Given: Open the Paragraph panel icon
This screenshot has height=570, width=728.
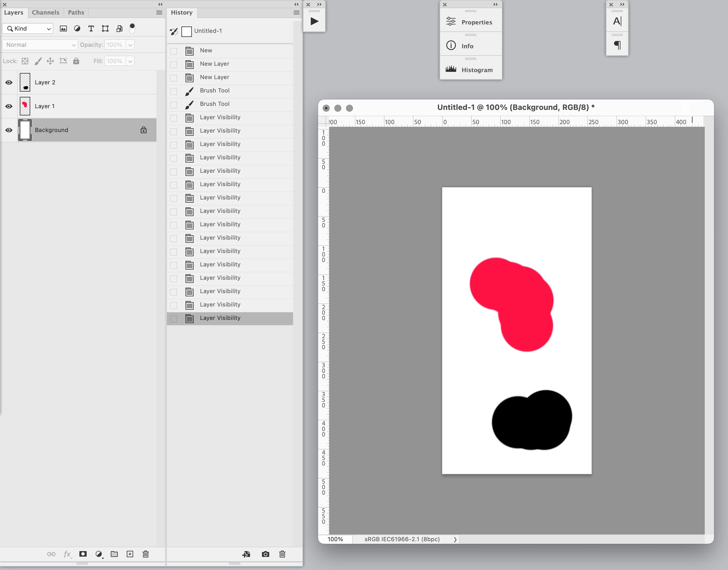Looking at the screenshot, I should coord(617,45).
